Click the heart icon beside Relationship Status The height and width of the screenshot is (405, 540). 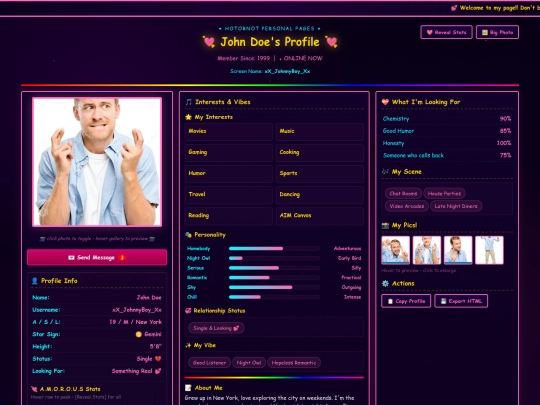188,311
